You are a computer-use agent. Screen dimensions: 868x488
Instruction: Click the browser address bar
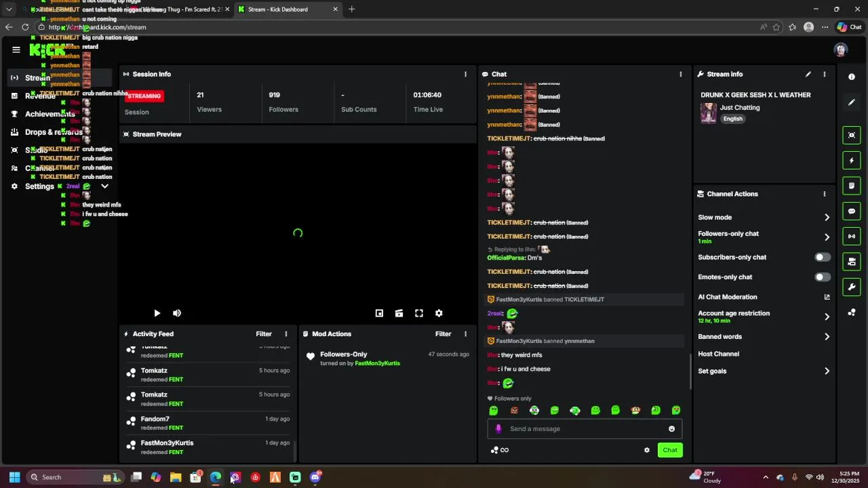tap(400, 27)
